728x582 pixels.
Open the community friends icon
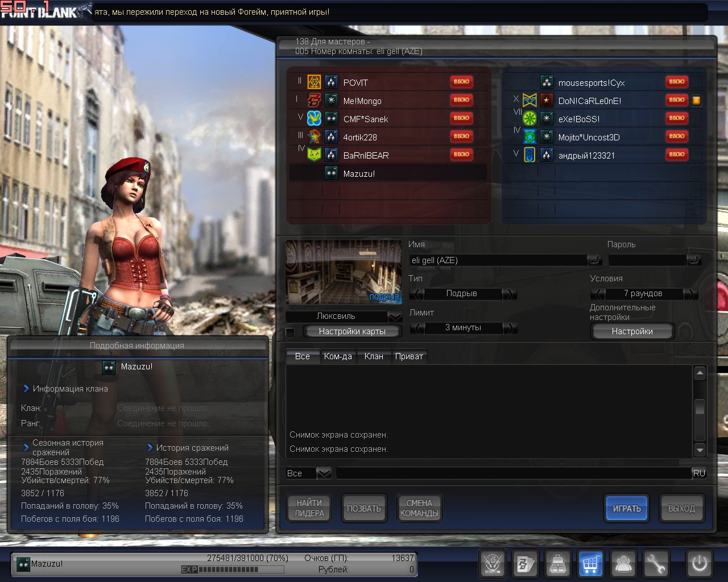tap(623, 564)
